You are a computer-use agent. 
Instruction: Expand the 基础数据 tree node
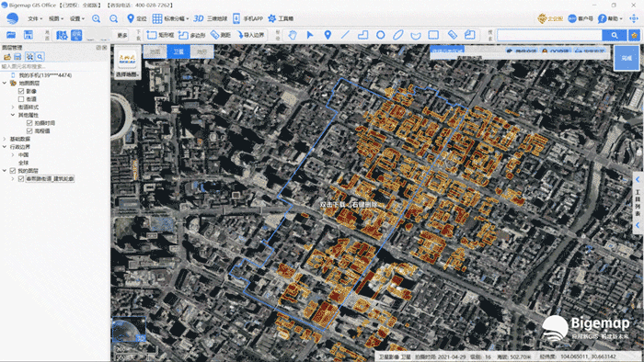[5, 139]
